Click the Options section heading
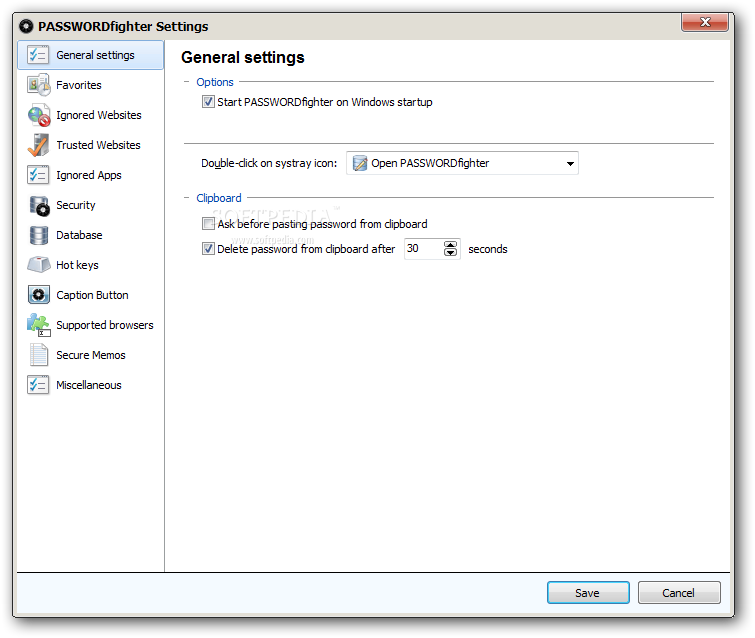Screen dimensions: 755x638 click(x=215, y=82)
